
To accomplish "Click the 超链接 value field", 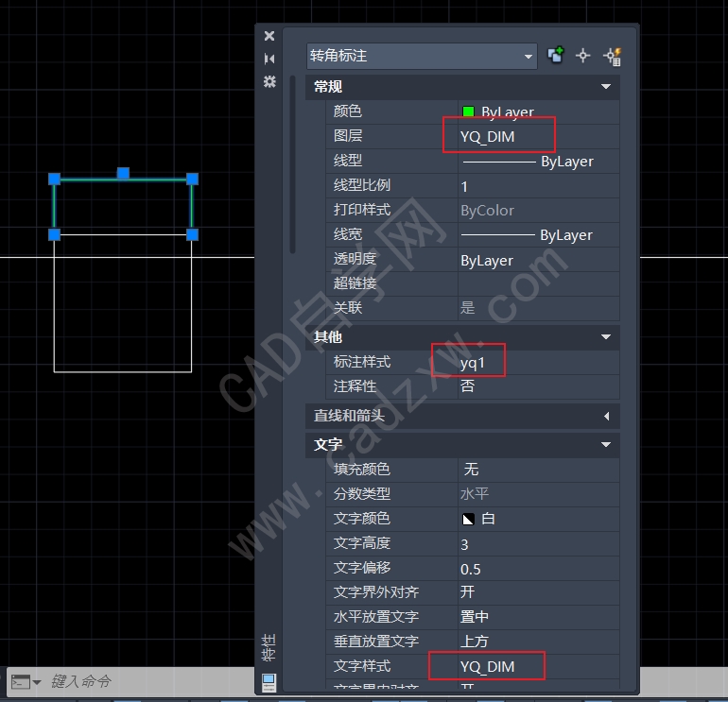I will (539, 284).
